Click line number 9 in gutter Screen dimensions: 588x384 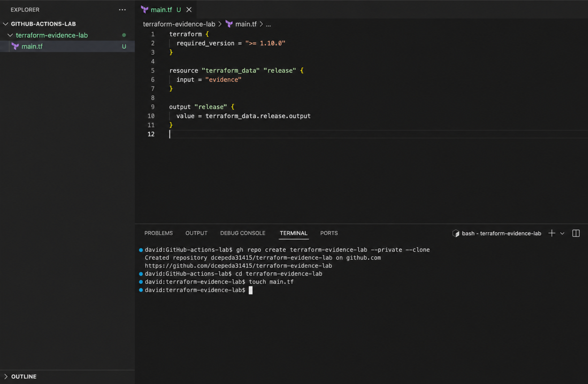point(153,107)
